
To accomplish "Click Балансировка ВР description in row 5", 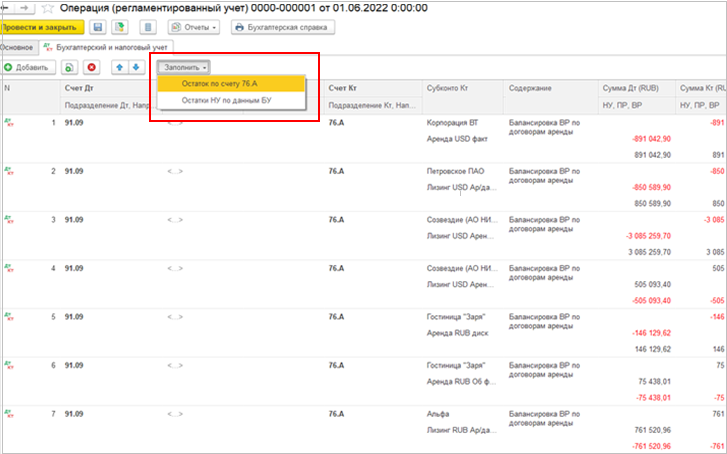I will click(544, 321).
